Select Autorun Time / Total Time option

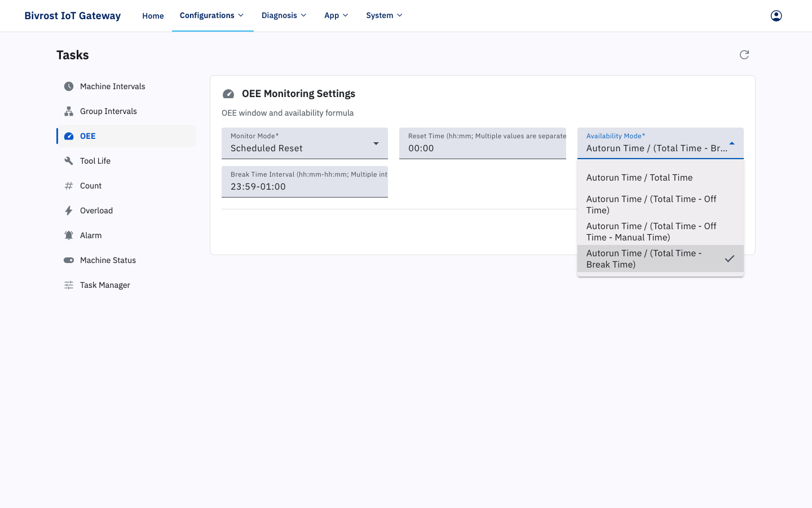point(660,177)
